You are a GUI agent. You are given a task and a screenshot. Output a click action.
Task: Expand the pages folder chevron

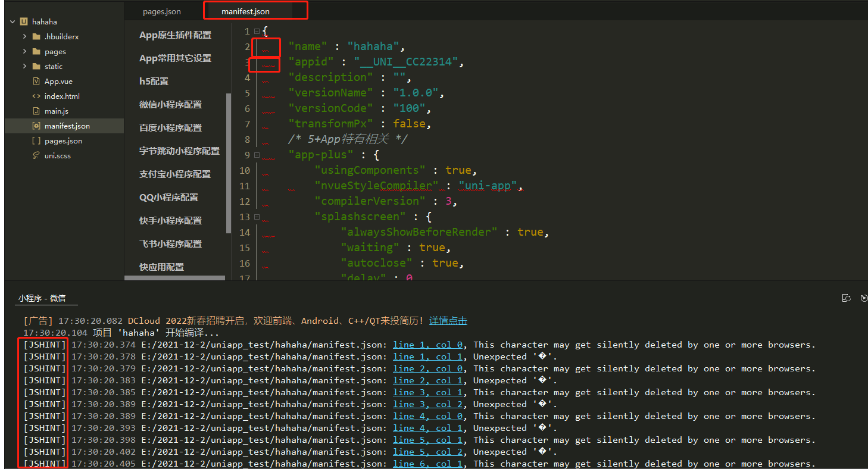coord(24,51)
